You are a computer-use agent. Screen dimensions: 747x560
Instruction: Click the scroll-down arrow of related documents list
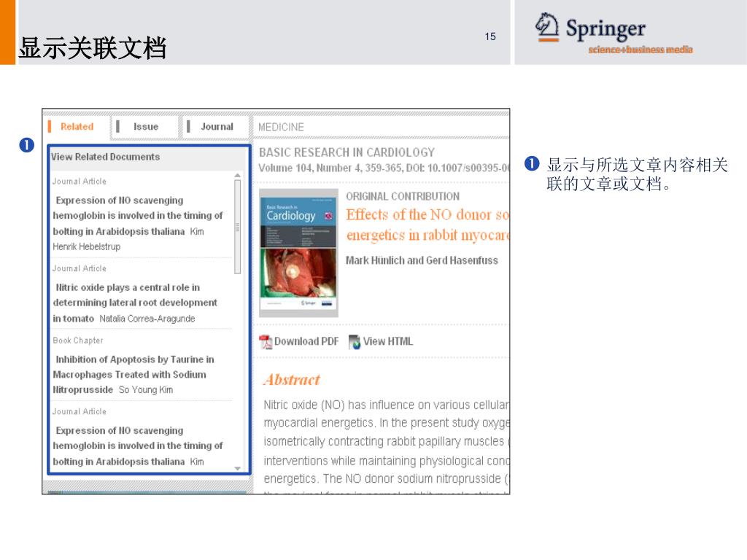pyautogui.click(x=237, y=469)
